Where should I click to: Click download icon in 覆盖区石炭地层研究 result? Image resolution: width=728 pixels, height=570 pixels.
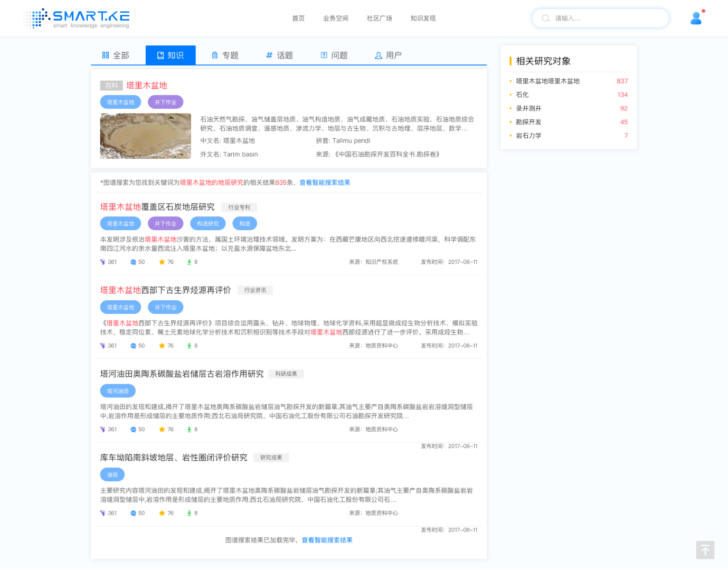[189, 262]
